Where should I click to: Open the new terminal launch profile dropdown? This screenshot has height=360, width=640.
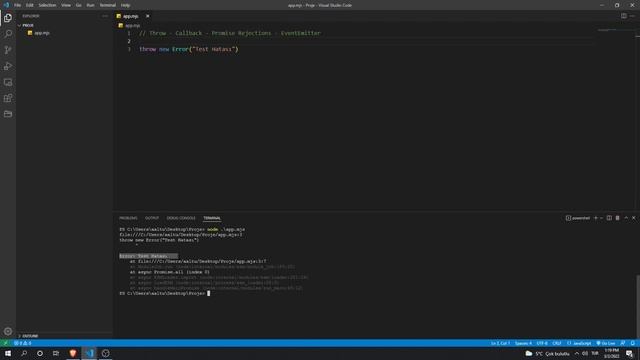pyautogui.click(x=601, y=218)
